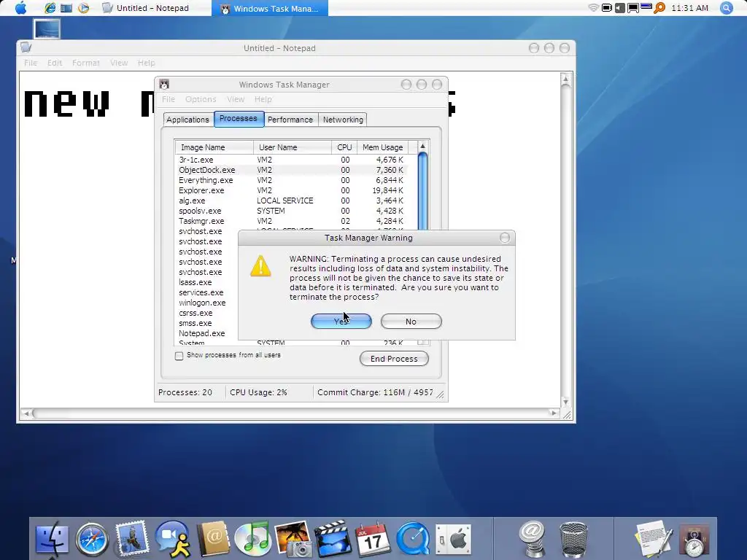The height and width of the screenshot is (560, 747).
Task: Open Finder from the dock
Action: point(52,539)
